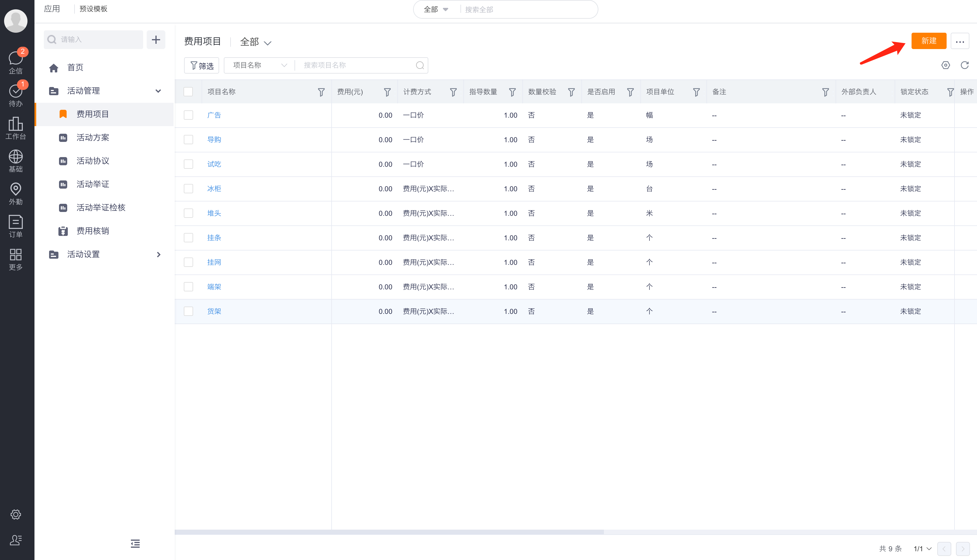Open the 广告 item link
This screenshot has width=977, height=560.
point(214,115)
